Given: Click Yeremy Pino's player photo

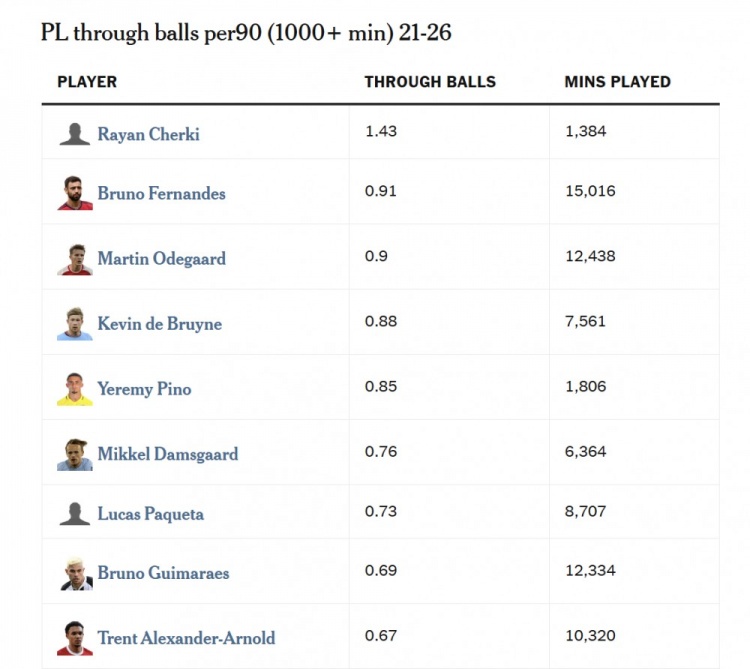Looking at the screenshot, I should click(x=75, y=389).
